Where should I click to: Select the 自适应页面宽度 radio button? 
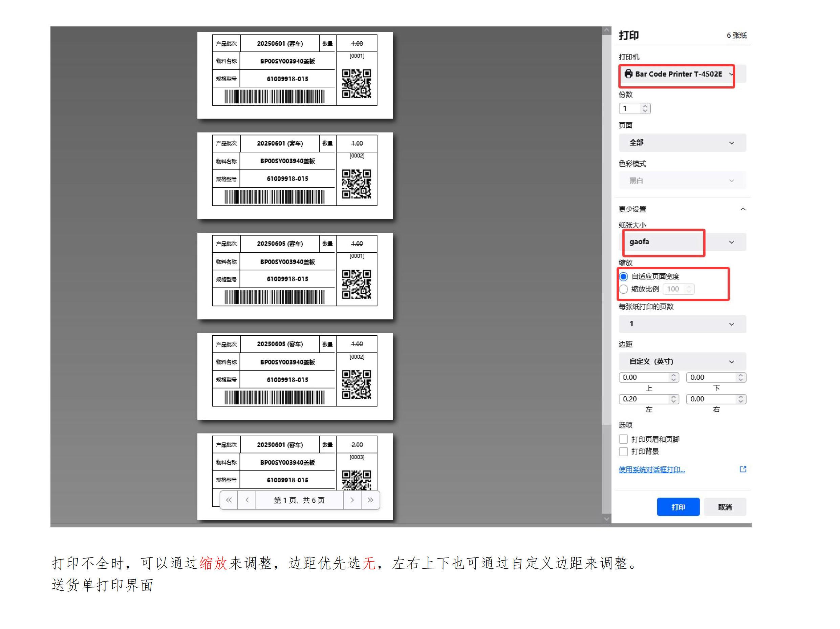click(x=623, y=276)
